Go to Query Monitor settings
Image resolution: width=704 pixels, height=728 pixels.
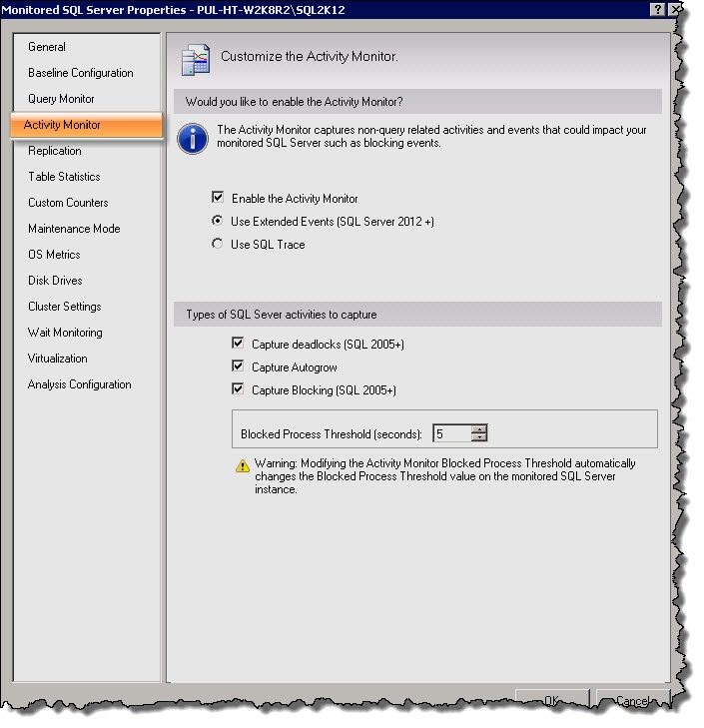(61, 99)
